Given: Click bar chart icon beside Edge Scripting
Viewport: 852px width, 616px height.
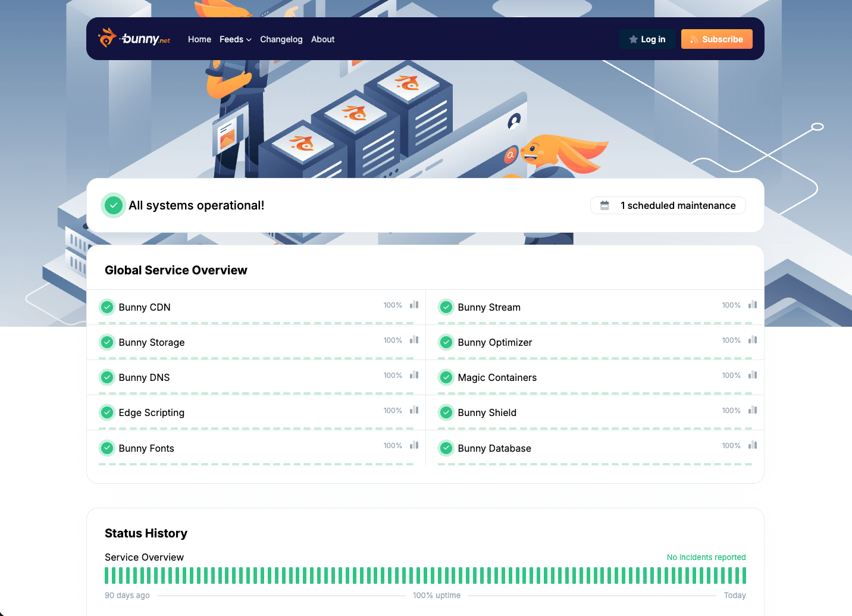Looking at the screenshot, I should [x=414, y=410].
